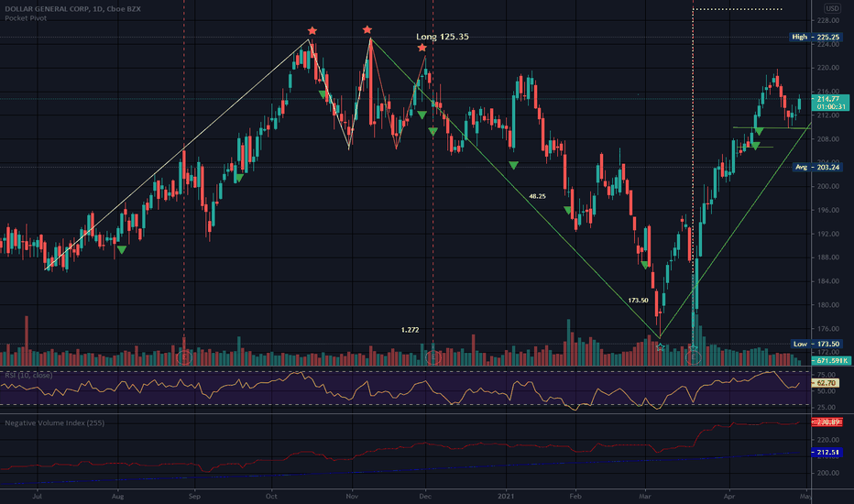Click the red 230.89 value label
This screenshot has height=504, width=854.
[x=827, y=422]
